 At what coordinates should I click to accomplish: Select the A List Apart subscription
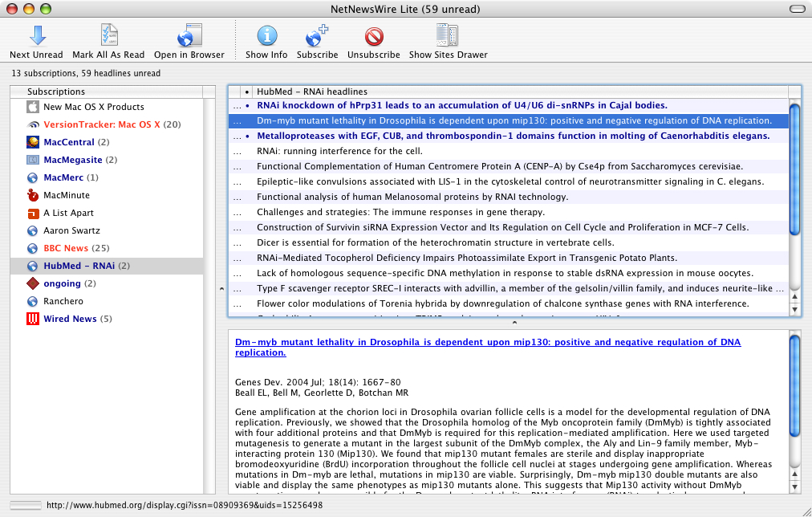pos(107,213)
